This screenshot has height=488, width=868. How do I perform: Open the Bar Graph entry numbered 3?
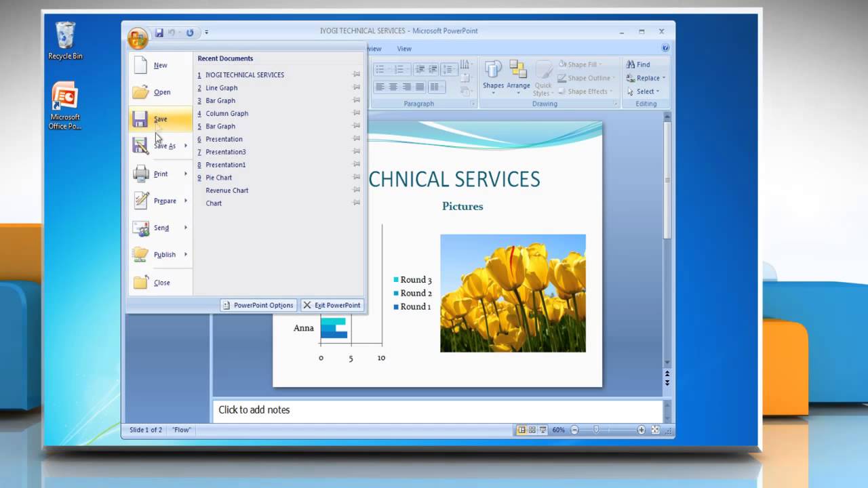point(220,100)
